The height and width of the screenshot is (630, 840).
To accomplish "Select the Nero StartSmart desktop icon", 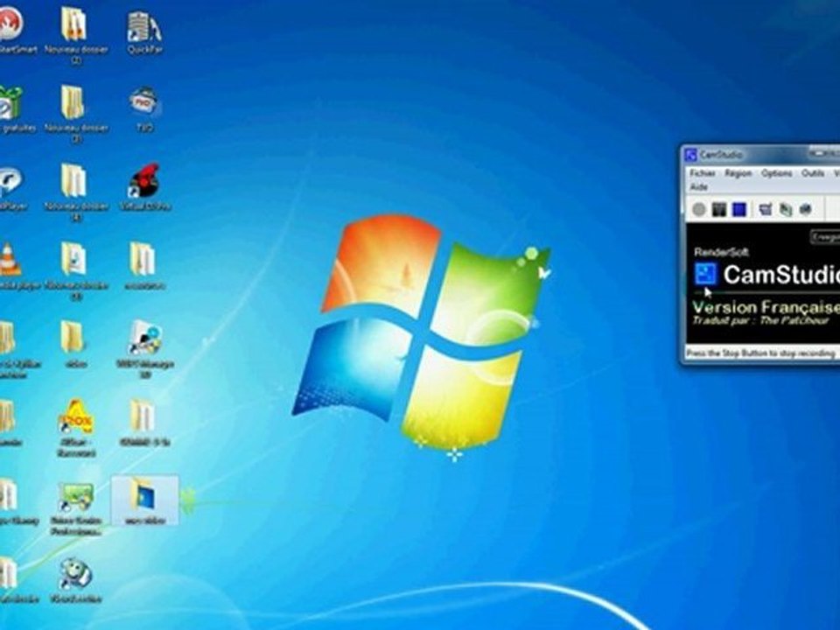I will [10, 32].
